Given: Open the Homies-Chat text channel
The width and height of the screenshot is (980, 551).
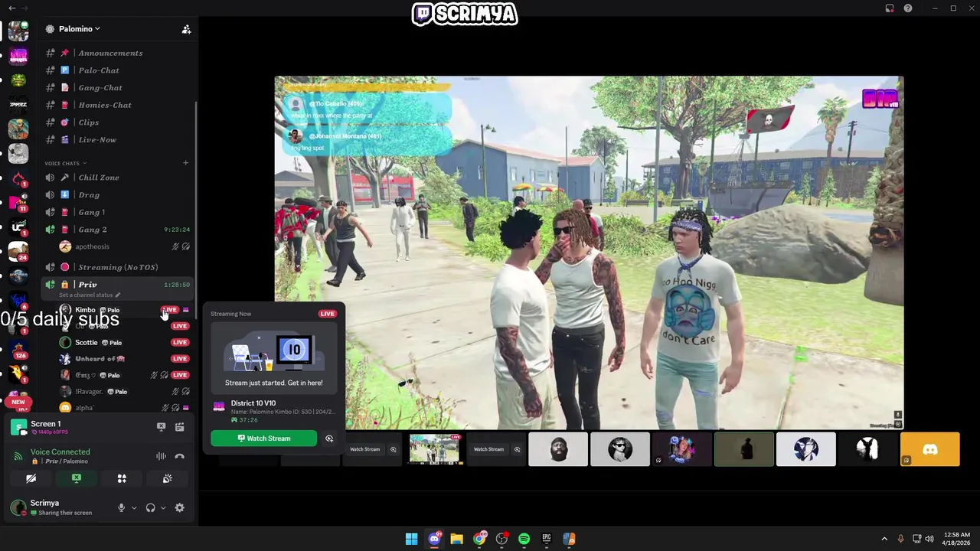Looking at the screenshot, I should (116, 105).
